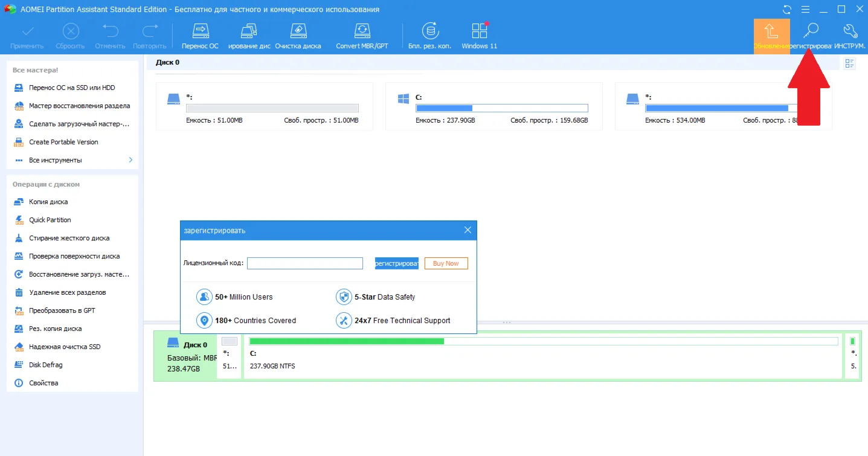Click the 180+ Countries Covered icon
The width and height of the screenshot is (868, 456).
(205, 320)
